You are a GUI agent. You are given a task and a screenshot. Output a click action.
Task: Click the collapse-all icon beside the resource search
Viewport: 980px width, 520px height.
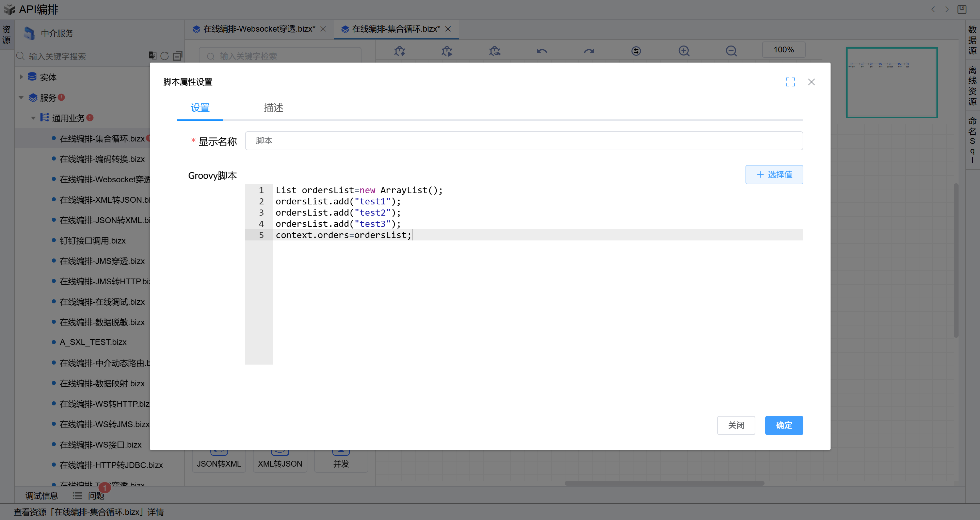[x=177, y=56]
